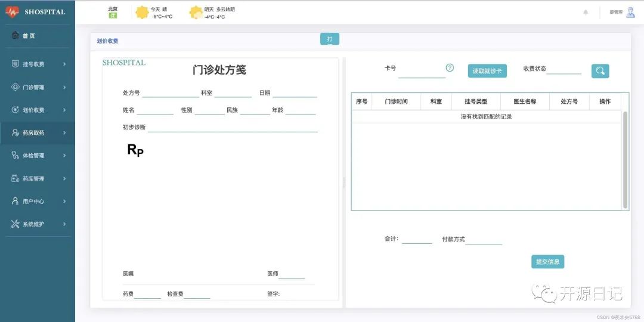Click the panel splitter handle between panes
Image resolution: width=644 pixels, height=322 pixels.
click(344, 183)
